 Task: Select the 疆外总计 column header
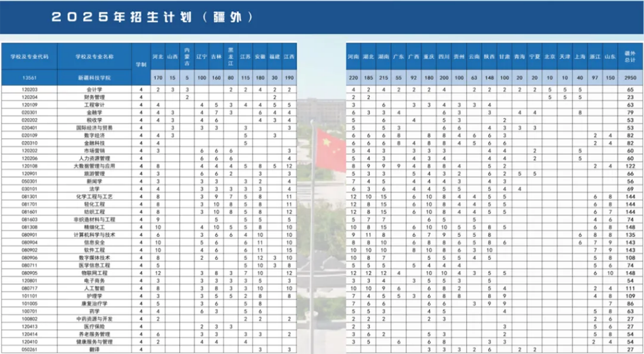pos(631,57)
